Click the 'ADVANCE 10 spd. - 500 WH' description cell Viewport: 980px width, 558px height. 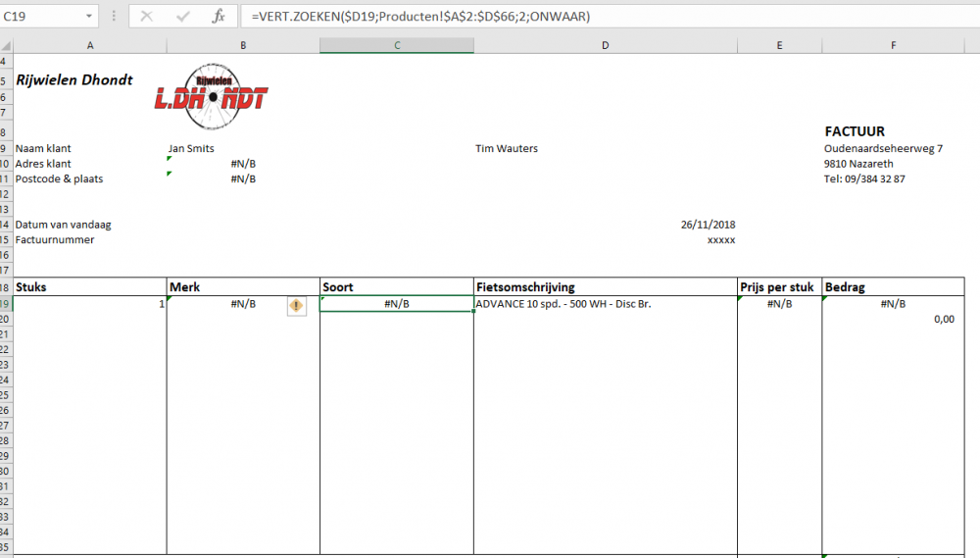605,303
